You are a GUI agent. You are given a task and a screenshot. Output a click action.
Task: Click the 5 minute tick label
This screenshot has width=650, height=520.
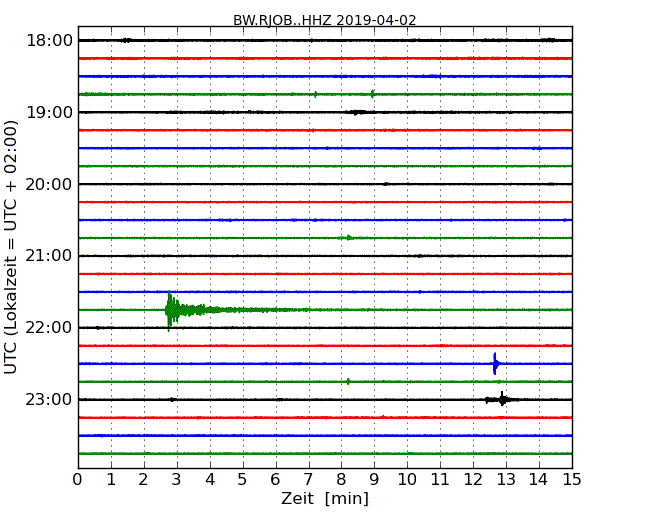pos(242,480)
